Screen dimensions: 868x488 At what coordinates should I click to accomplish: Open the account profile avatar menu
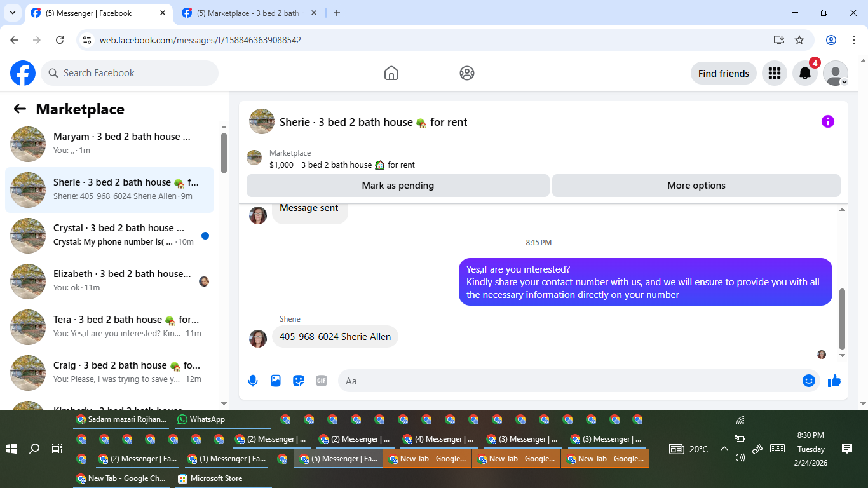click(835, 73)
